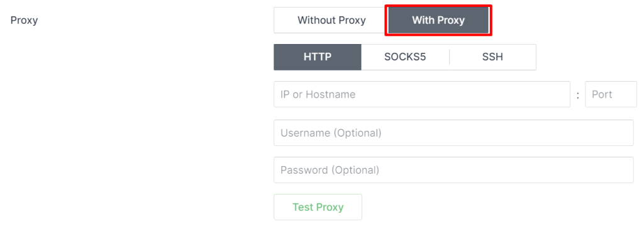Pick SOCKS5 in the protocol selector

click(x=405, y=57)
